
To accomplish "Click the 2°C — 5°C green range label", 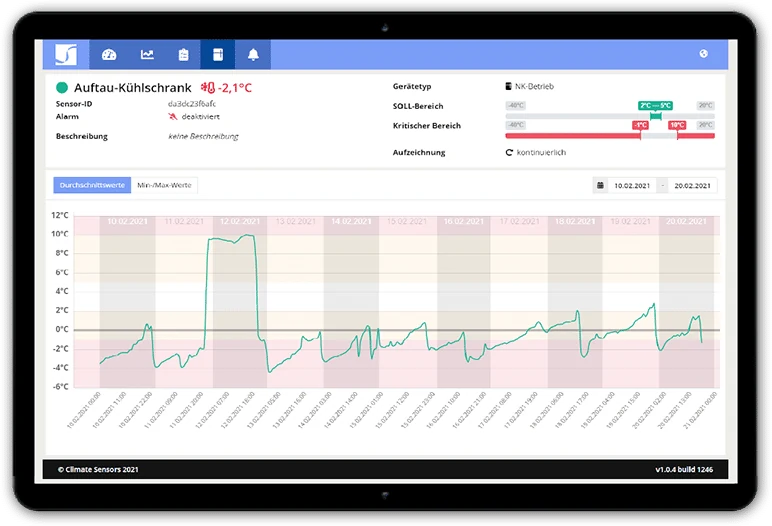I will coord(655,105).
